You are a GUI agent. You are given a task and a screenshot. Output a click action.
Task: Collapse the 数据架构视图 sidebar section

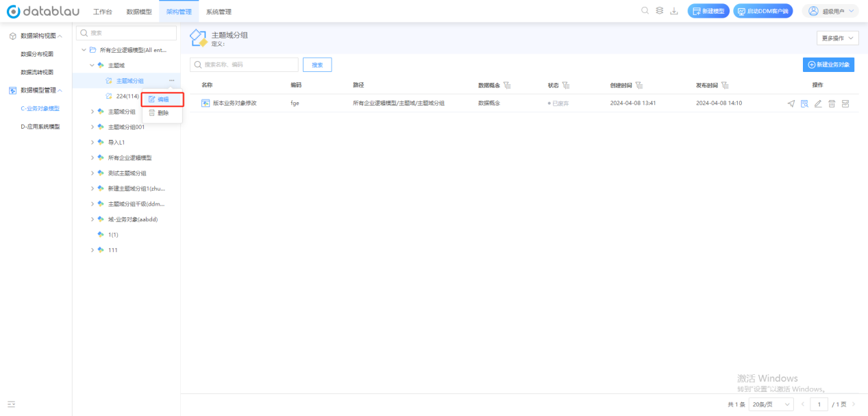pyautogui.click(x=60, y=36)
